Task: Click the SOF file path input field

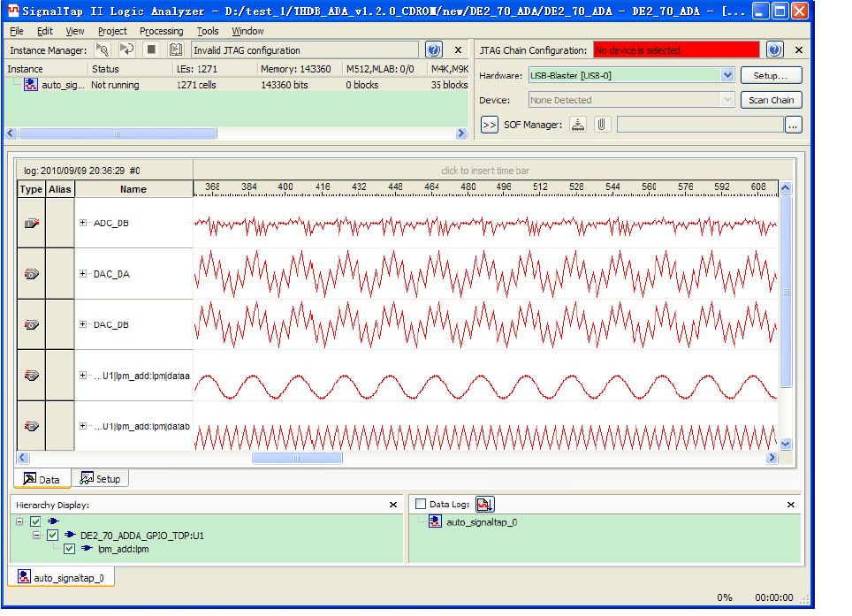Action: (699, 125)
